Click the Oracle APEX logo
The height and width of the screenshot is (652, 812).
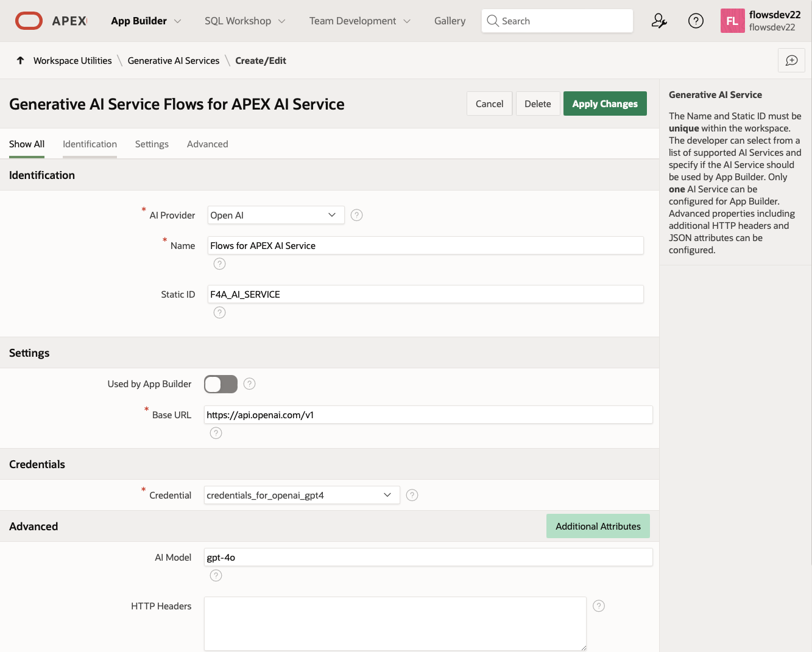pos(51,21)
